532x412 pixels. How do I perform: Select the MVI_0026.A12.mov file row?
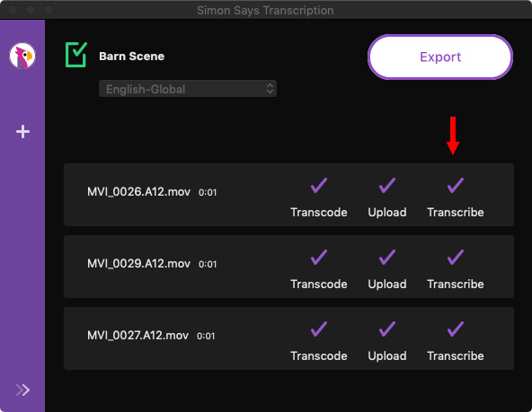(x=288, y=195)
